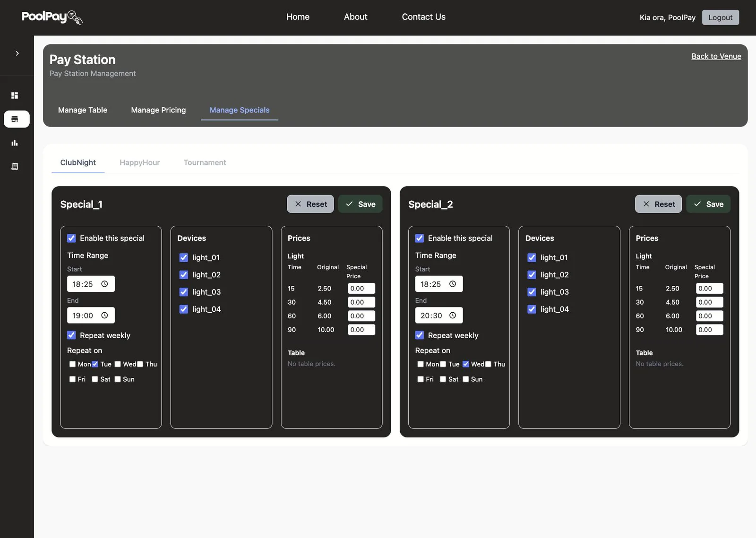Viewport: 756px width, 538px height.
Task: Click clock icon in Special_1 end time
Action: pos(104,316)
